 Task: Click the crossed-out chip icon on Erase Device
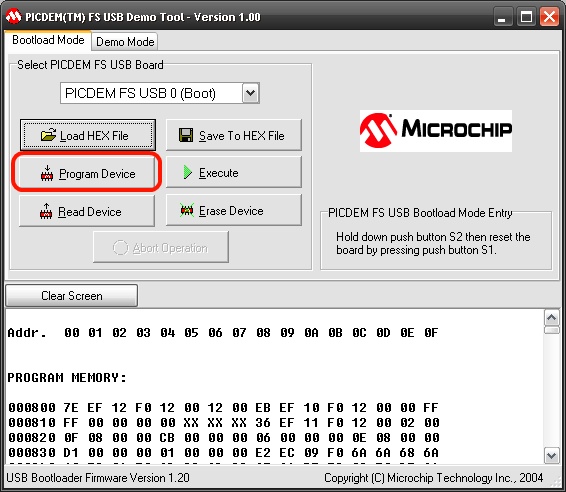[187, 210]
